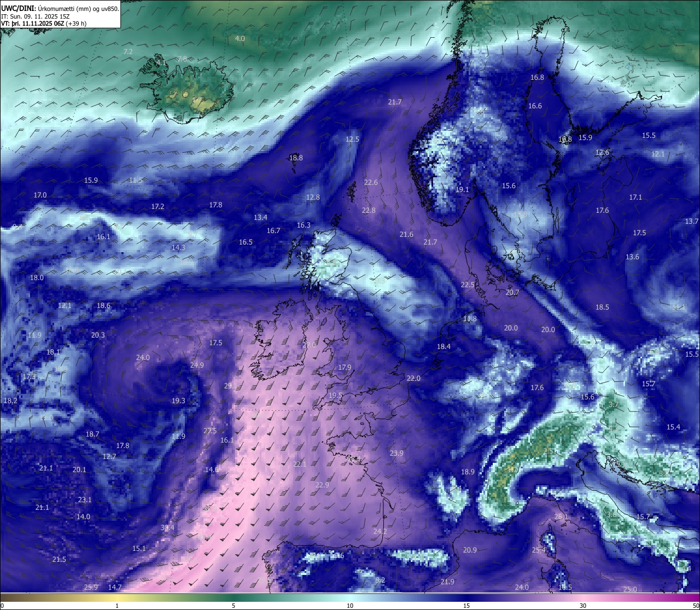This screenshot has height=610, width=700.
Task: Select the 22.9 value over the Bay of Biscay
Action: pos(323,485)
